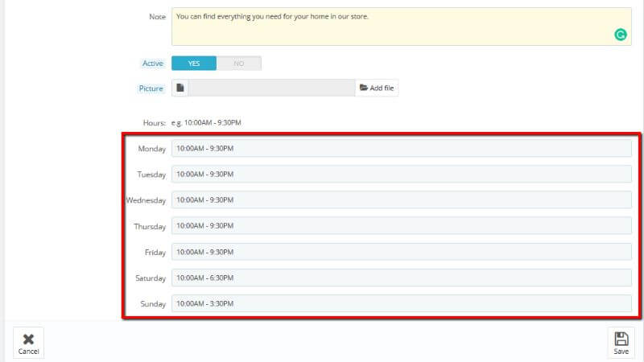Image resolution: width=644 pixels, height=362 pixels.
Task: Edit the Sunday hours field
Action: [x=401, y=303]
